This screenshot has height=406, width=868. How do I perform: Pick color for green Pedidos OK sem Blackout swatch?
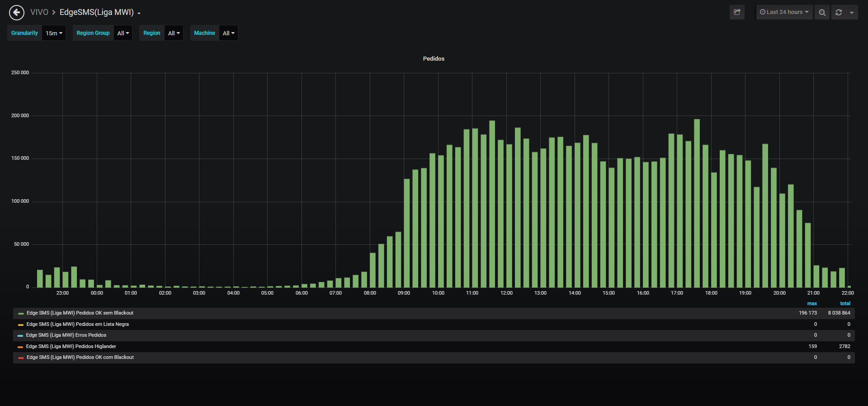coord(21,314)
